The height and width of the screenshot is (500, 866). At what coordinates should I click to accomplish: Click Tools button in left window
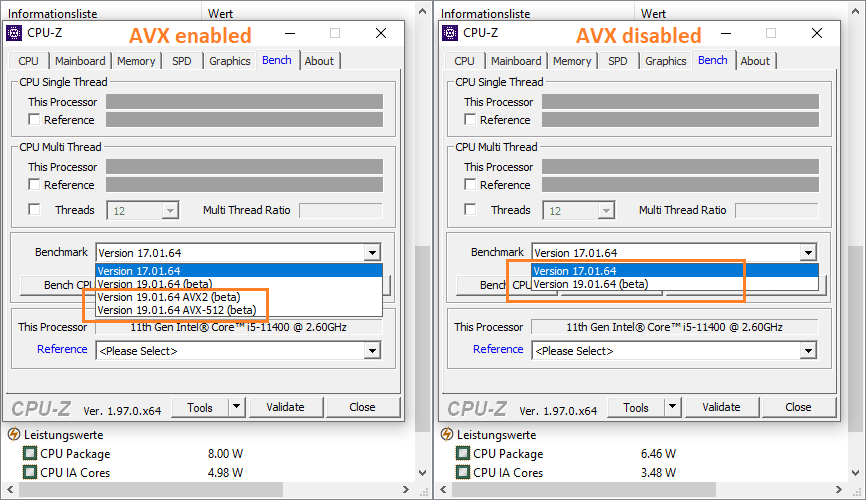(x=200, y=407)
